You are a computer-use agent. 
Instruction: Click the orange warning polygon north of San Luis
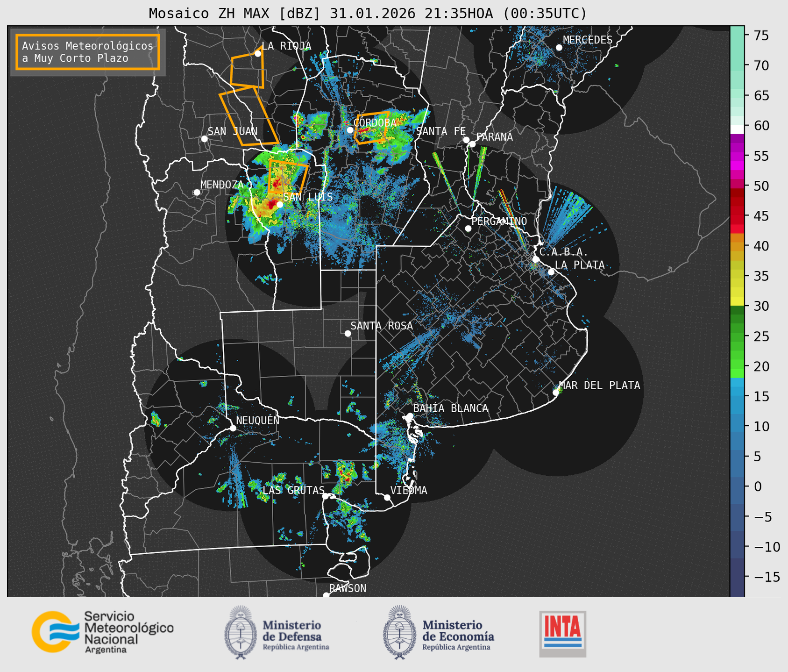[288, 177]
